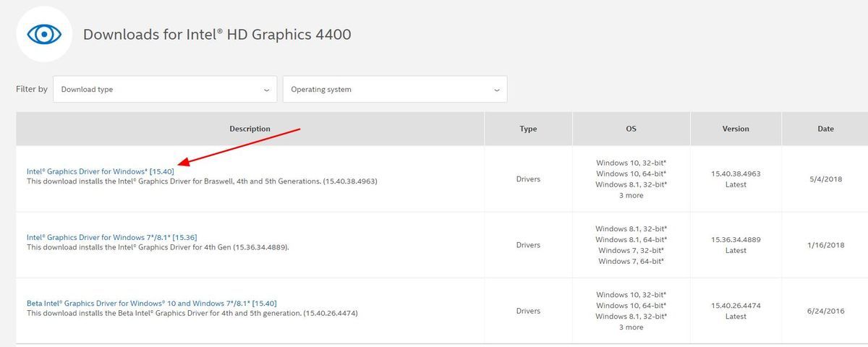Open Intel Graphics Driver for Windows [15.40] link
Viewport: 868px width, 347px height.
[101, 171]
